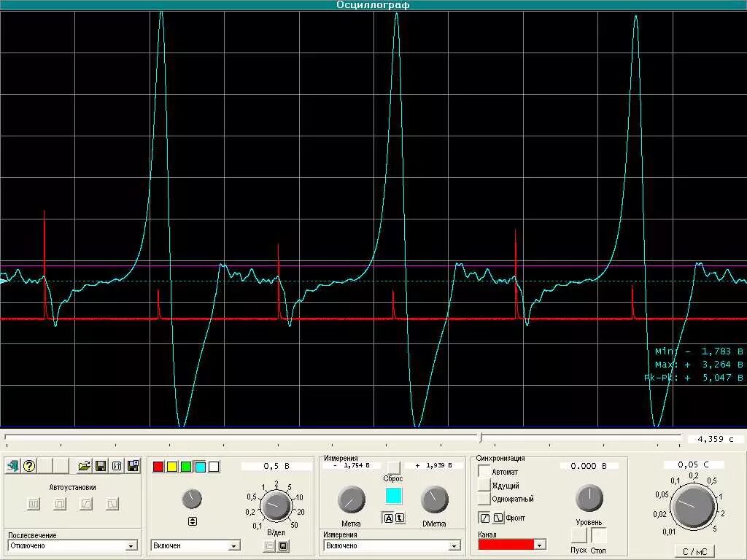Open the Послесвечение dropdown
747x560 pixels.
coord(73,545)
